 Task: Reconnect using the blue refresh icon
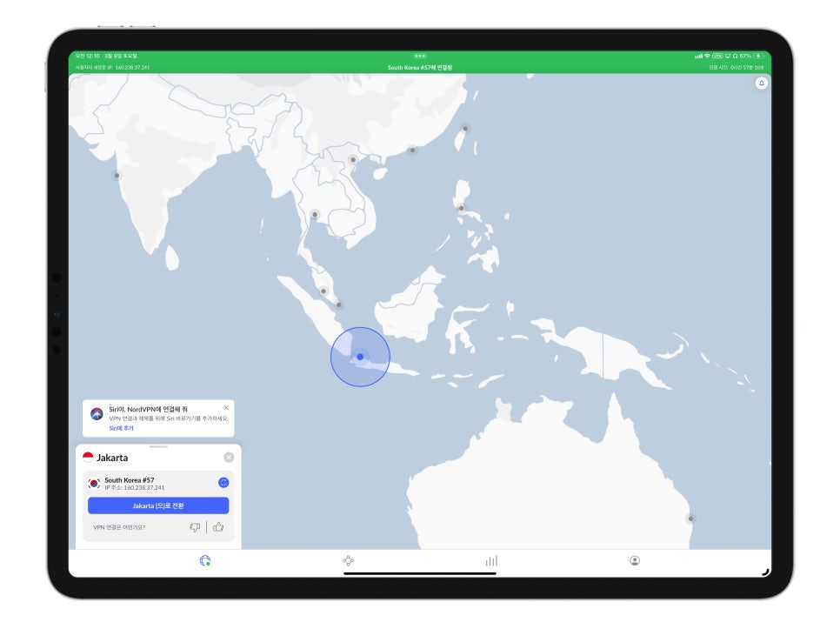pyautogui.click(x=223, y=483)
